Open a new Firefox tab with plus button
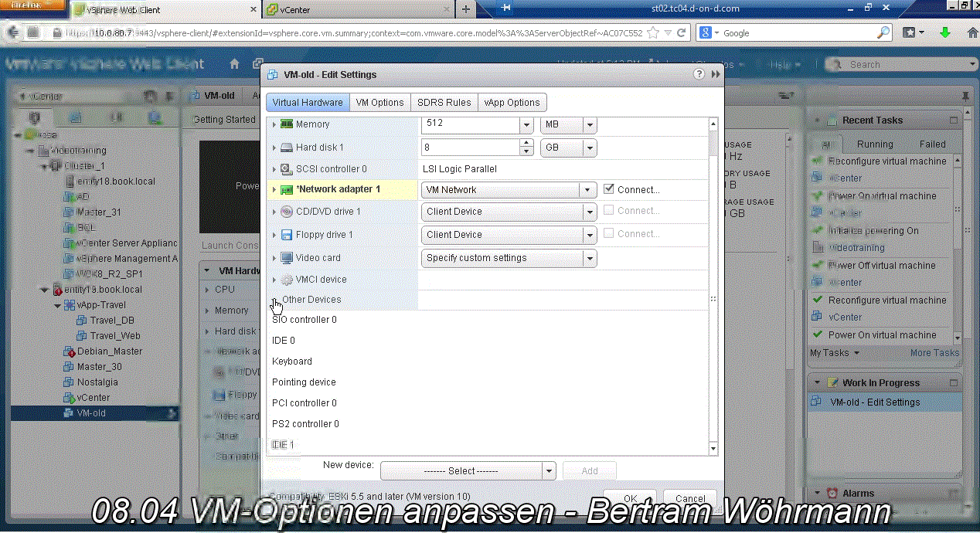 point(465,9)
